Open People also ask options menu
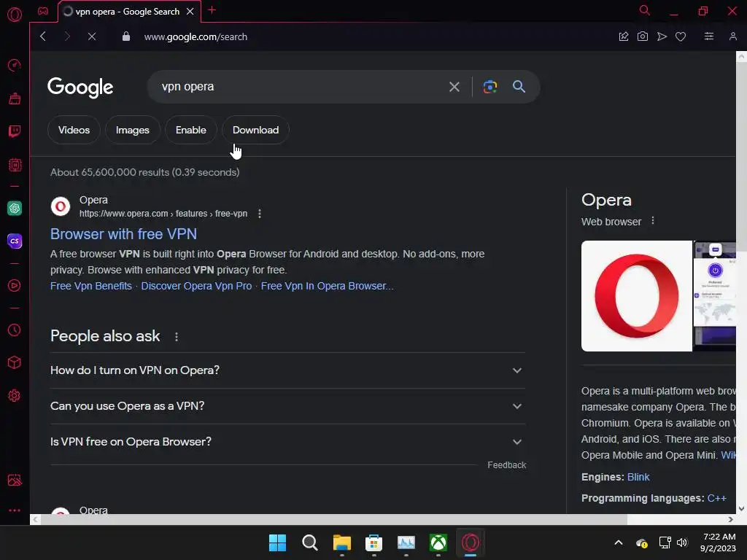747x560 pixels. tap(177, 337)
